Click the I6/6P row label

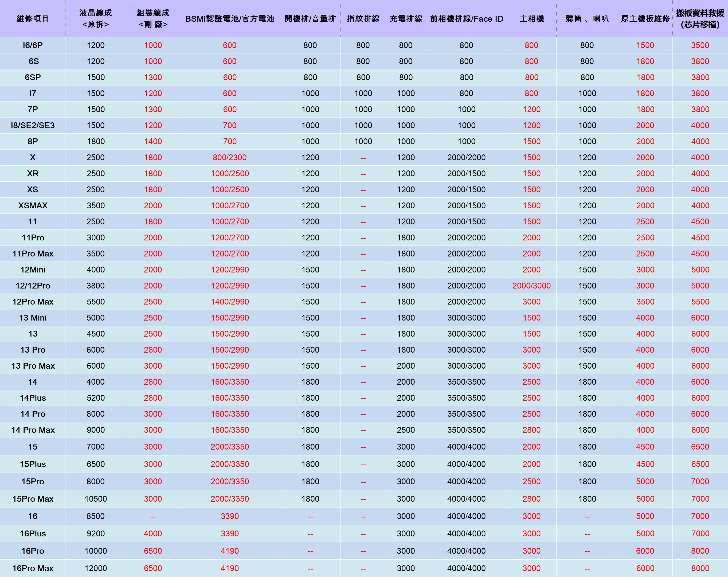pos(33,45)
